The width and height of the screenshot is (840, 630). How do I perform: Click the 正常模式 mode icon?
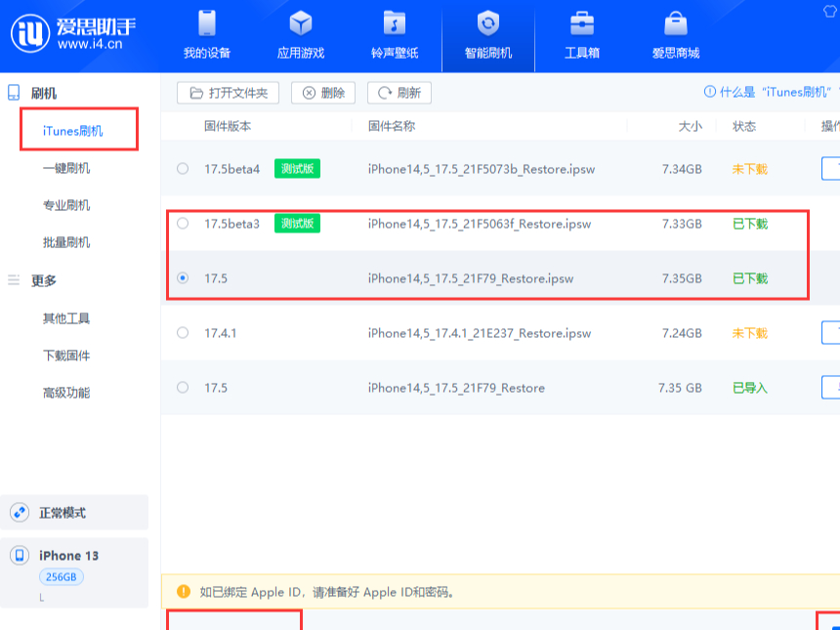click(20, 513)
